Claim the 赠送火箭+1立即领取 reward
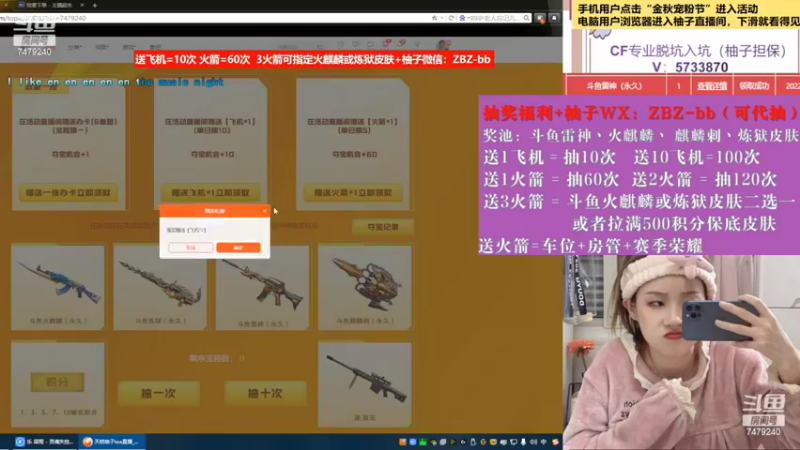800x450 pixels. click(353, 193)
